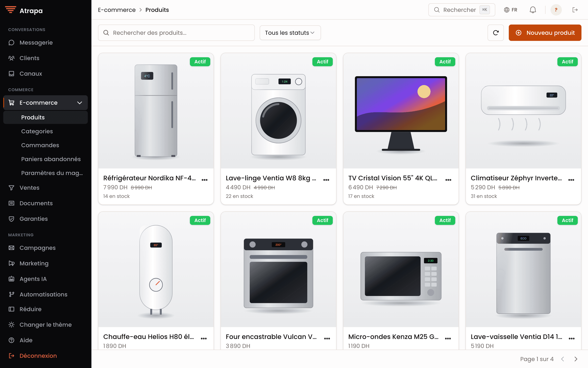Screen dimensions: 588x368
Task: Open Réfrigérateur Nordika product image
Action: click(x=156, y=111)
